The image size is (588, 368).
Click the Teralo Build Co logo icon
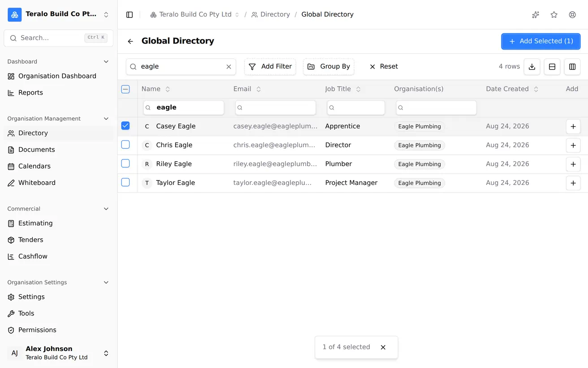click(x=15, y=14)
